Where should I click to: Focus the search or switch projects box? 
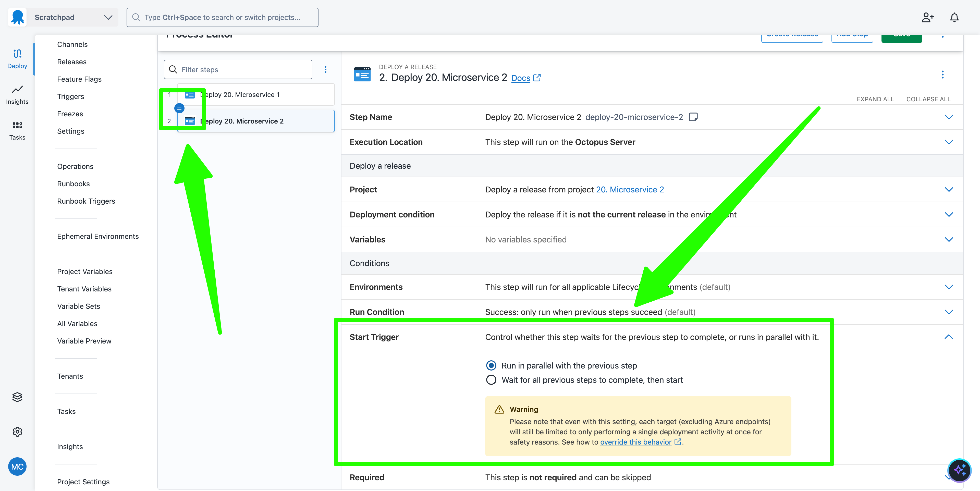point(223,18)
